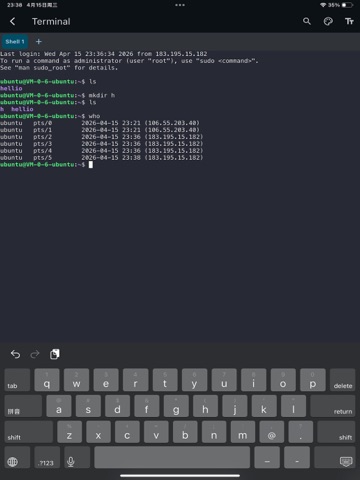Viewport: 360px width, 480px height.
Task: Tap the period key beside @
Action: (x=301, y=432)
